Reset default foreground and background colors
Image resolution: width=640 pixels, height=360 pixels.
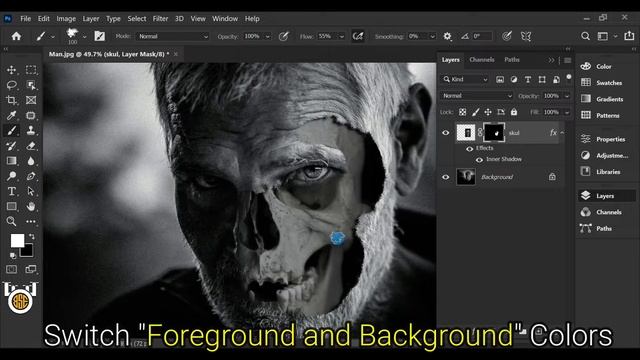pyautogui.click(x=13, y=256)
